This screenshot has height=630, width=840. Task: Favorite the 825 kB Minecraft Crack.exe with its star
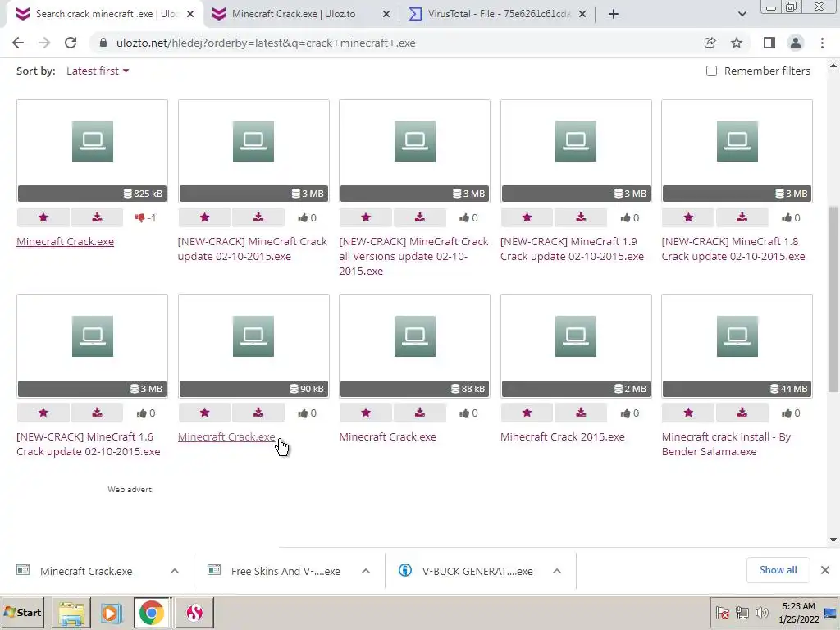43,217
